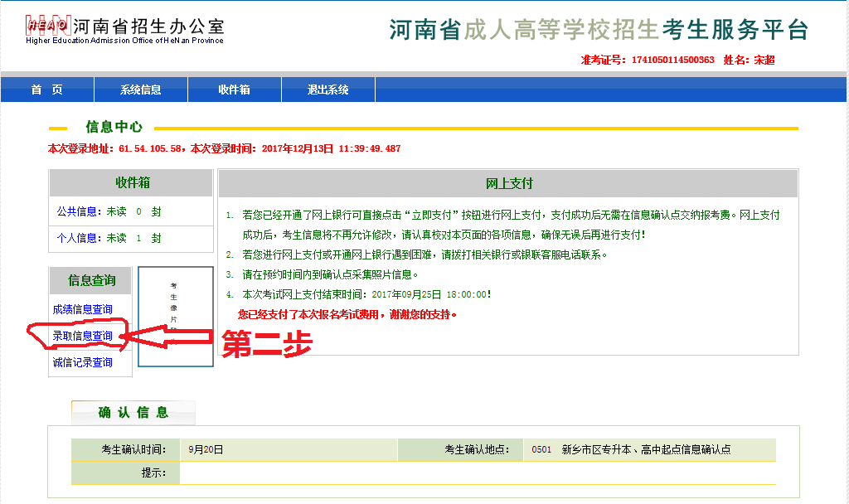Click the 信息查询 panel header
The height and width of the screenshot is (504, 849).
point(91,281)
